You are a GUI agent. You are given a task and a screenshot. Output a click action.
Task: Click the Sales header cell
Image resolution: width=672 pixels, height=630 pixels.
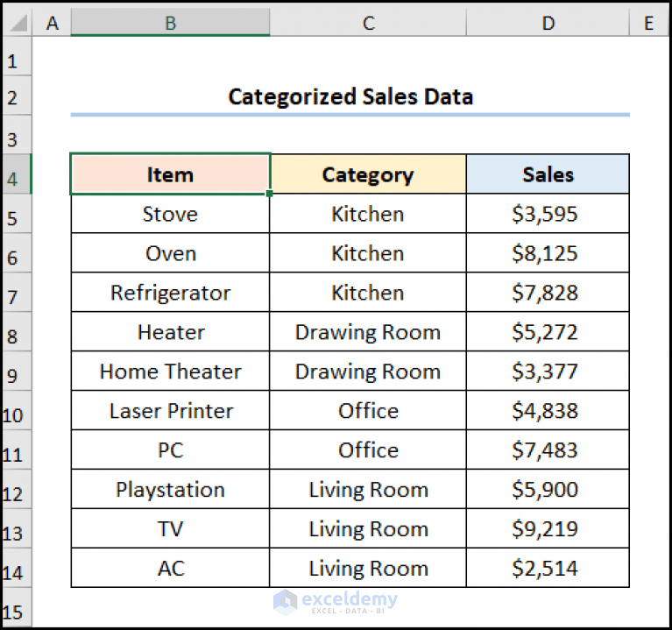pos(548,174)
